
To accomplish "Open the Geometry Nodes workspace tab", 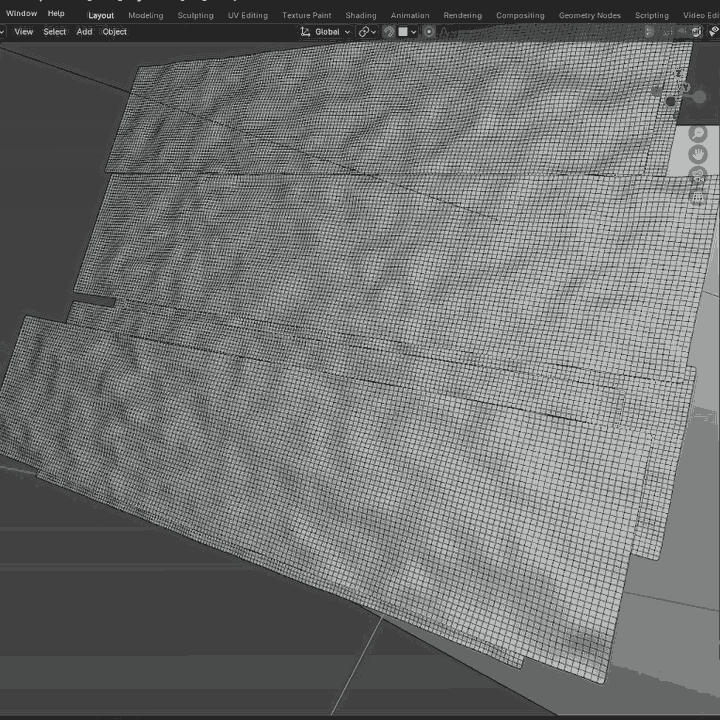I will pyautogui.click(x=589, y=16).
